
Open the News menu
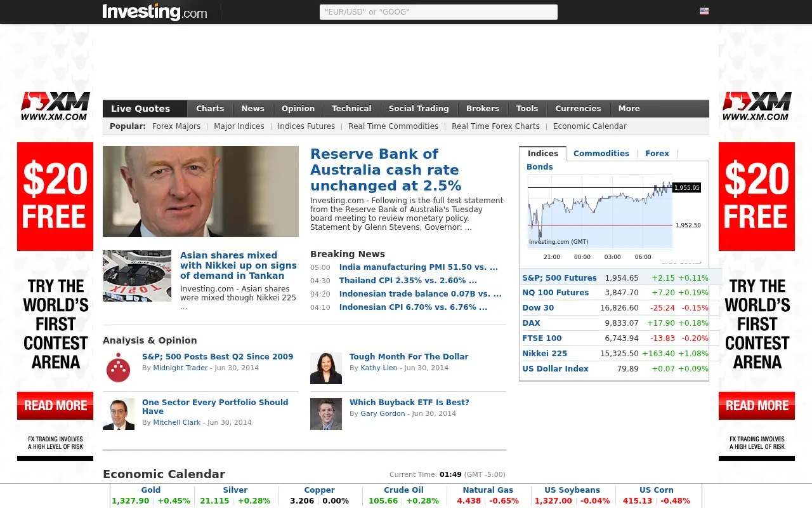click(252, 109)
